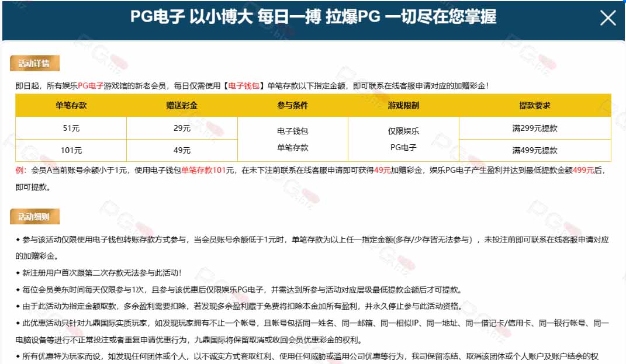Click the 活动详情 section badge
Viewport: 626px width, 364px height.
(34, 63)
